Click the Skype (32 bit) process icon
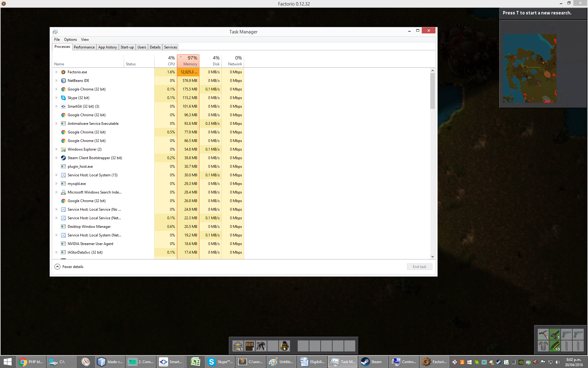Viewport: 588px width, 368px height. 63,98
